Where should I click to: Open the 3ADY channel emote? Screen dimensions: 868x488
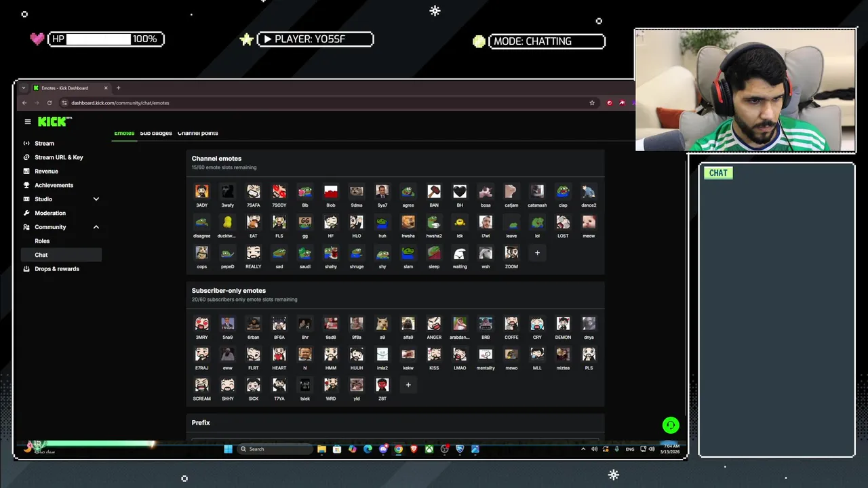pos(201,192)
